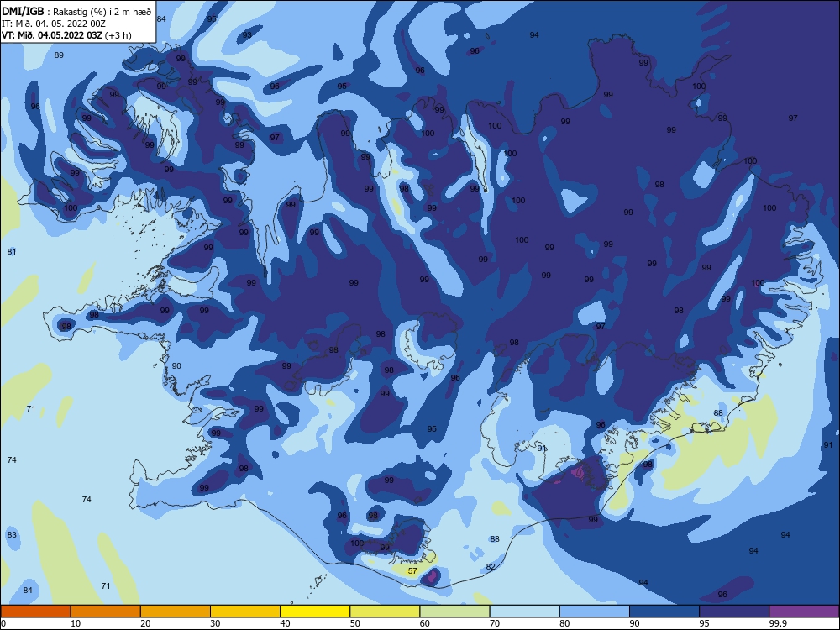Click the '93' humidity value on the map
This screenshot has height=630, width=840.
[x=247, y=35]
